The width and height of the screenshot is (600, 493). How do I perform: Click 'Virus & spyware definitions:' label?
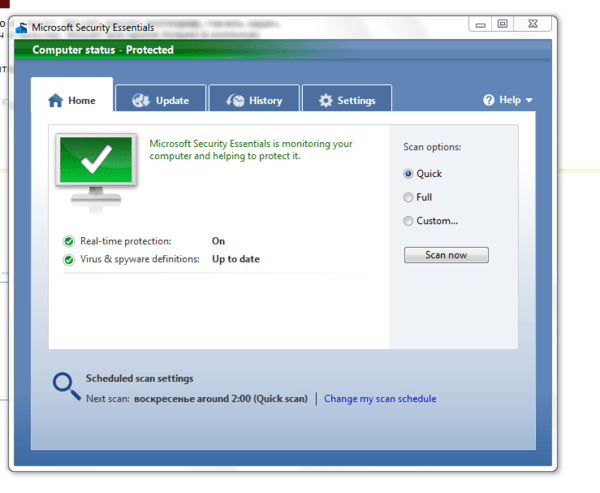[x=140, y=259]
